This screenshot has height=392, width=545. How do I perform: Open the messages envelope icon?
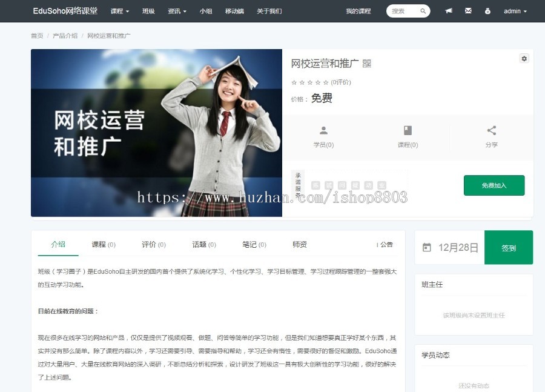(x=468, y=11)
